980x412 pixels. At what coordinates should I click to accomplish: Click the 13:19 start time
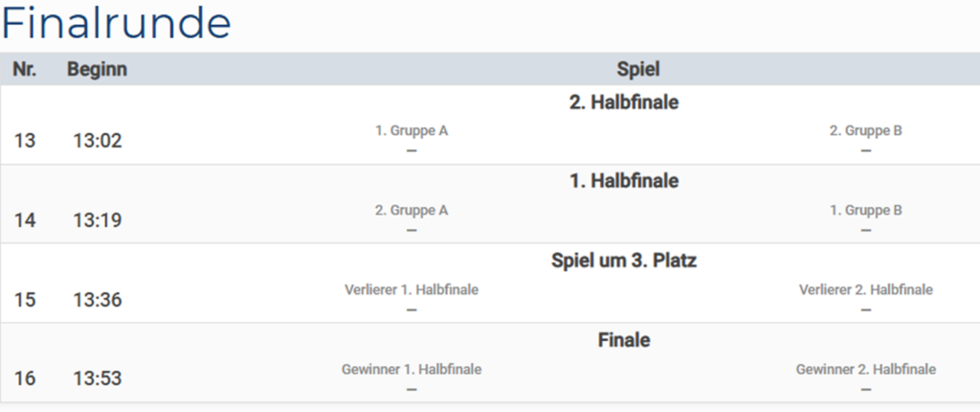coord(98,221)
